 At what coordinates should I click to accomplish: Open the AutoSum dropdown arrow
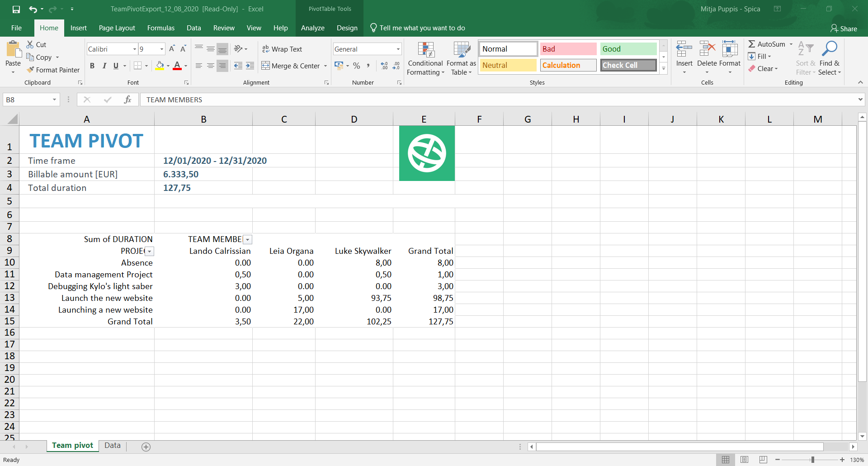point(791,44)
